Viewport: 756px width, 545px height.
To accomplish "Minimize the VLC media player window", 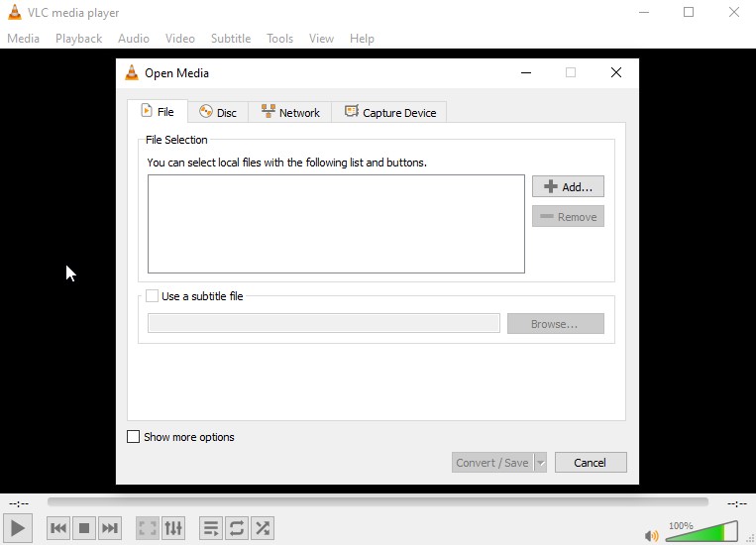I will 644,12.
